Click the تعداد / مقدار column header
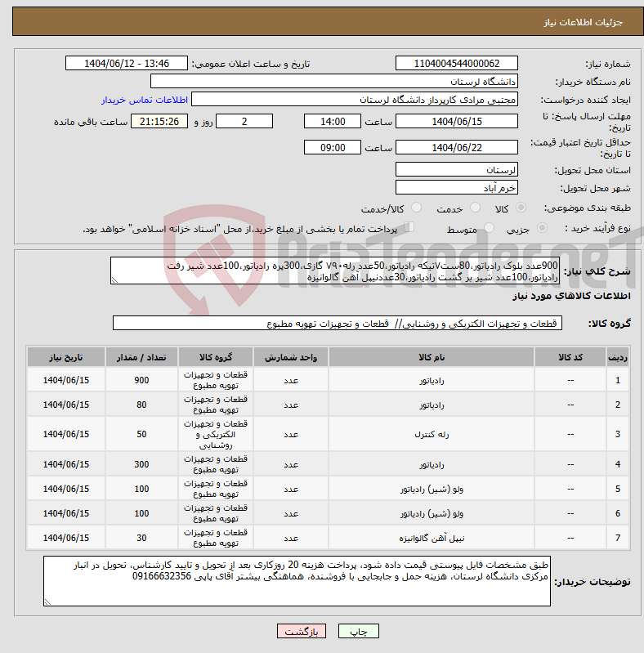The image size is (644, 653). pyautogui.click(x=141, y=357)
